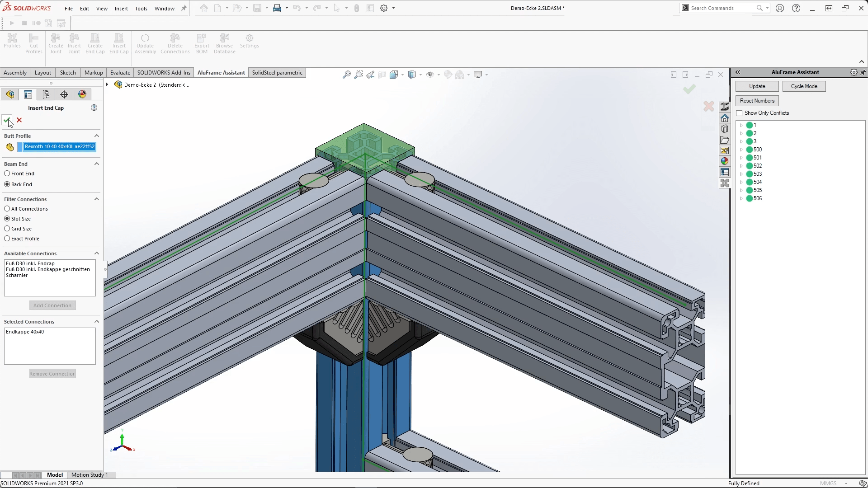This screenshot has width=868, height=488.
Task: Switch to the SolidSteel parametric tab
Action: [x=277, y=72]
